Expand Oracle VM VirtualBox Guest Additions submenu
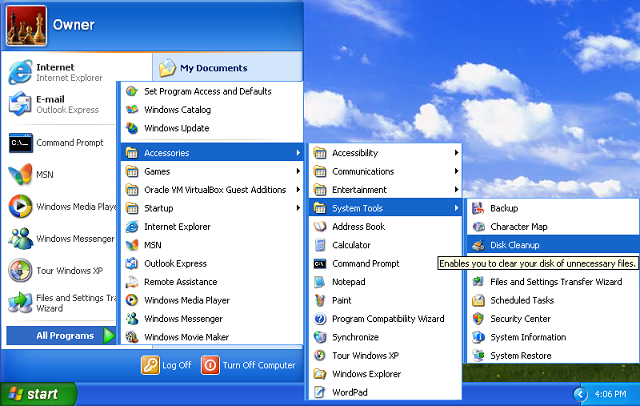The height and width of the screenshot is (406, 640). click(212, 190)
